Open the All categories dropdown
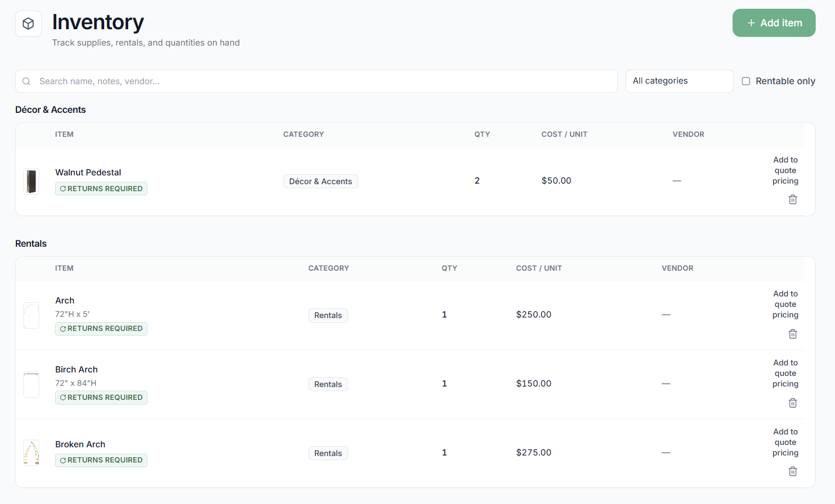The height and width of the screenshot is (504, 835). (679, 81)
